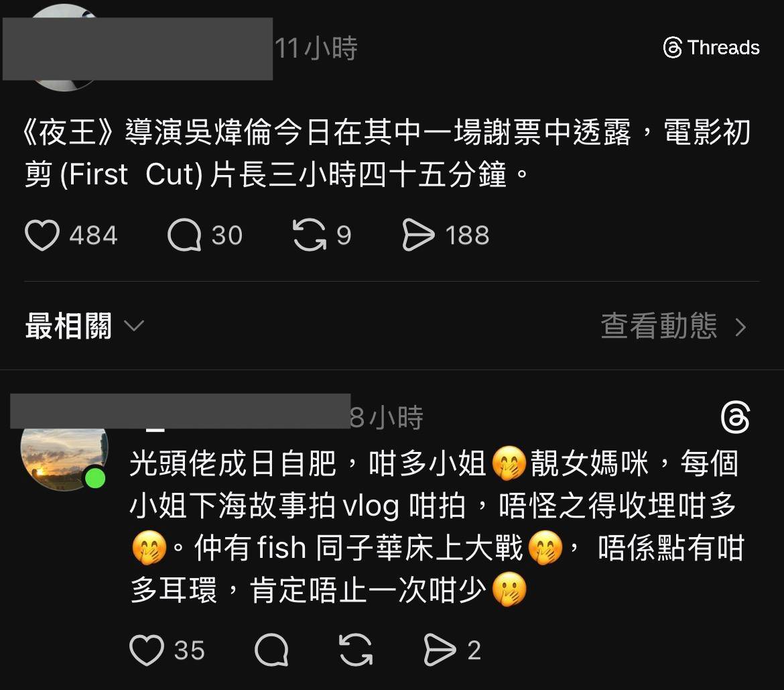Open the Threads logo at top right

coord(711,48)
